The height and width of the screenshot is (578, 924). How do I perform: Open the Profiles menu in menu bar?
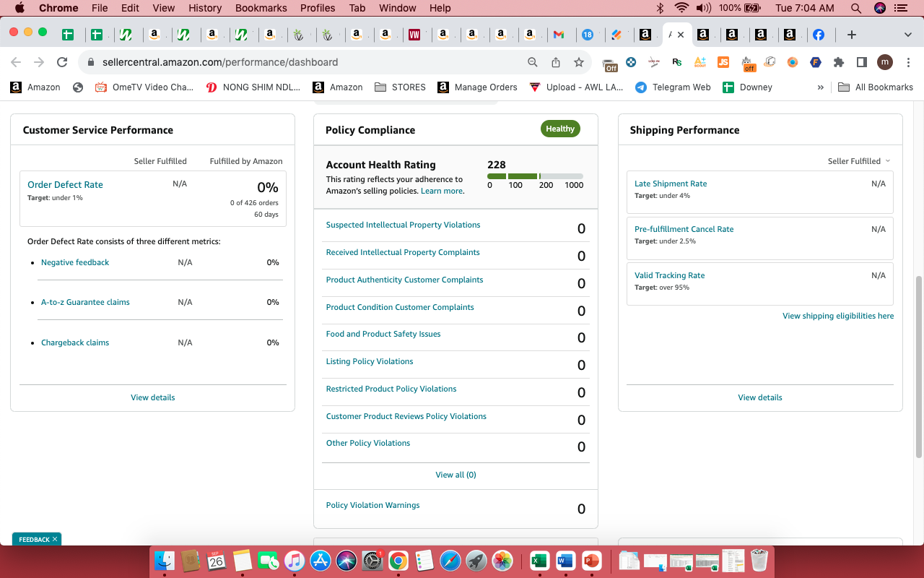(318, 8)
